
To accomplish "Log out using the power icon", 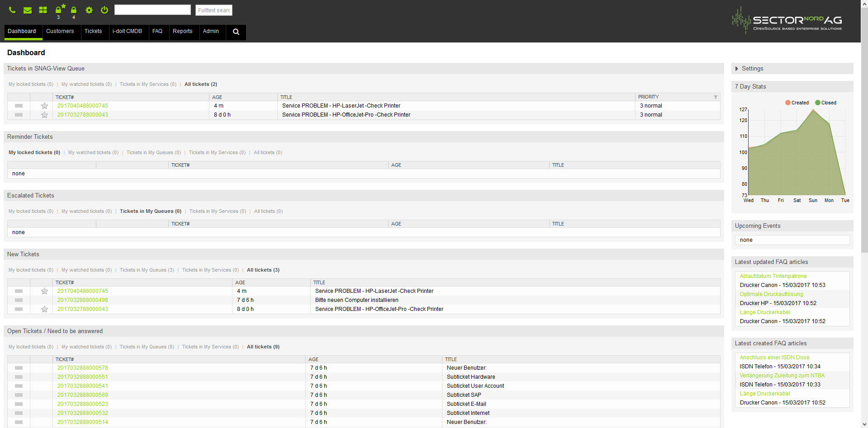I will point(104,10).
